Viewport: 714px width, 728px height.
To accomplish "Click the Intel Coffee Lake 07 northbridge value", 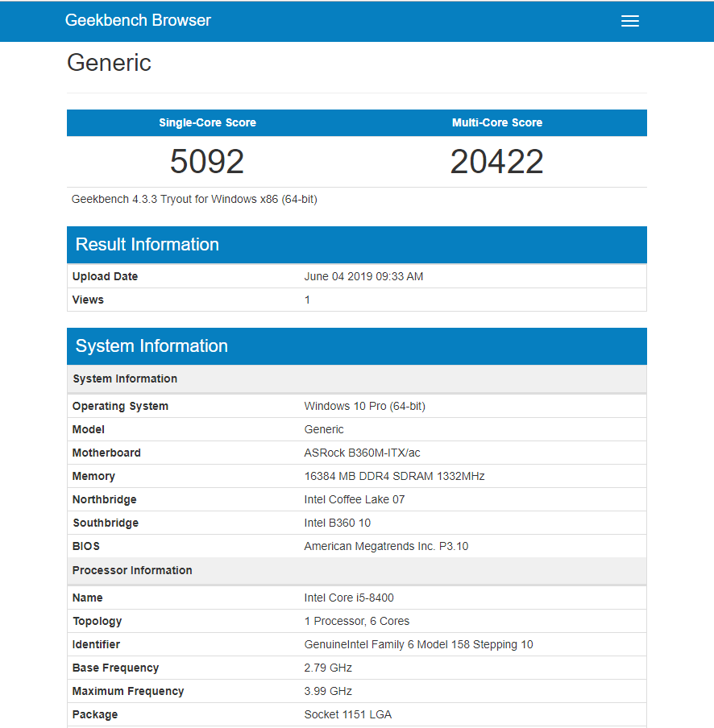I will click(x=355, y=499).
